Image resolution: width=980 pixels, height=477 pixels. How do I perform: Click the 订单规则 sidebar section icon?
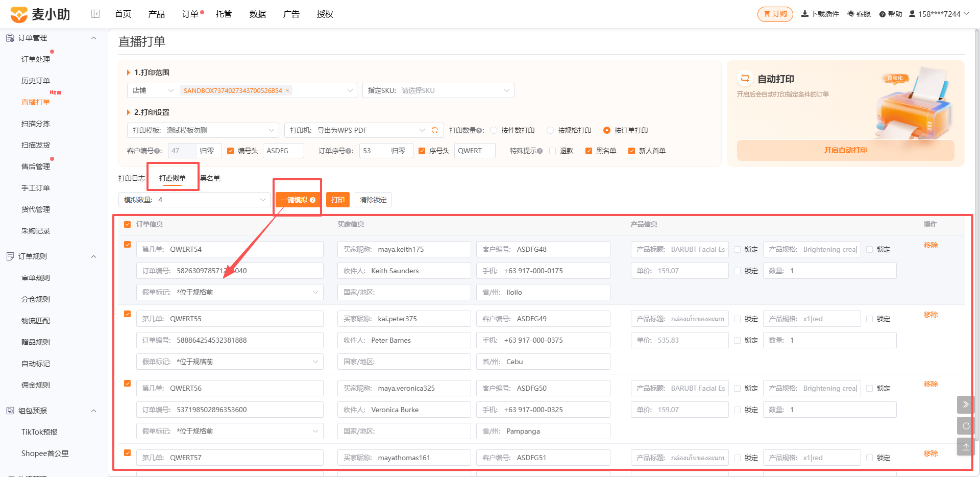[10, 256]
